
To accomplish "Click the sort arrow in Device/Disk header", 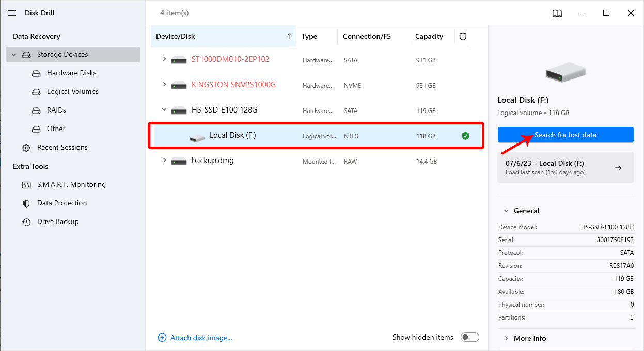I will click(289, 36).
